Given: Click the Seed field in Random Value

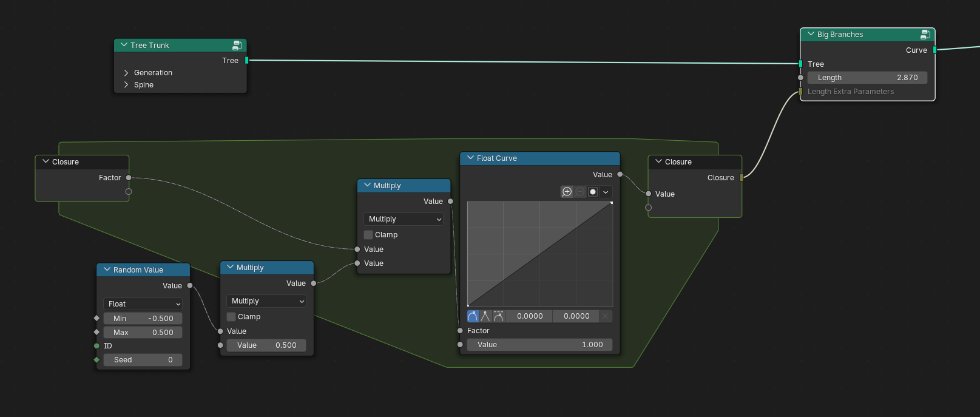Looking at the screenshot, I should point(143,360).
